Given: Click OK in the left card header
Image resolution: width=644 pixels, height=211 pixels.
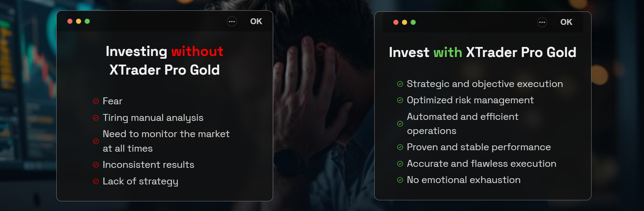Looking at the screenshot, I should [x=256, y=21].
